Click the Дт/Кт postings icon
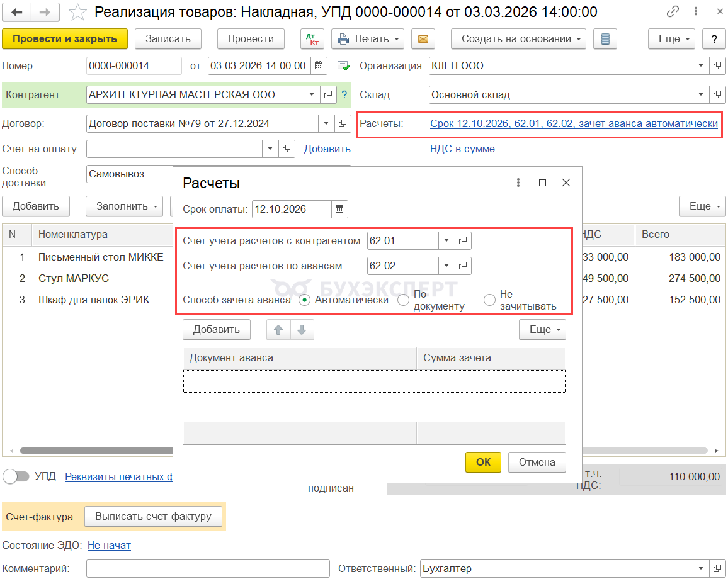Screen dimensions: 728x579 coord(312,39)
